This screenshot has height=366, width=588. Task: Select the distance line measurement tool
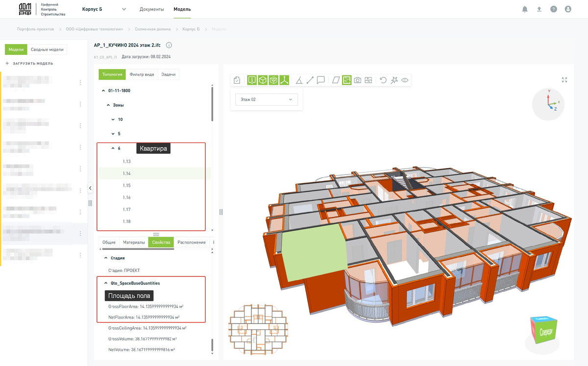pyautogui.click(x=310, y=80)
